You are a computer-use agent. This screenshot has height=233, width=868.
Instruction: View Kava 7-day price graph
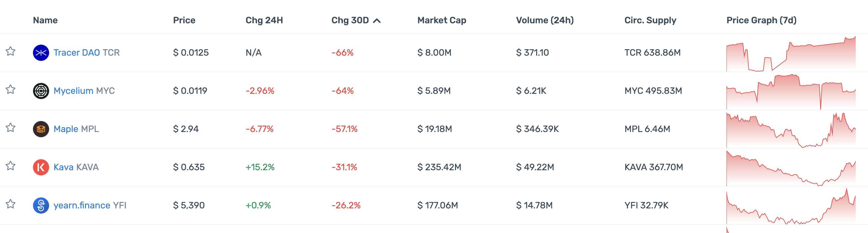(x=790, y=169)
